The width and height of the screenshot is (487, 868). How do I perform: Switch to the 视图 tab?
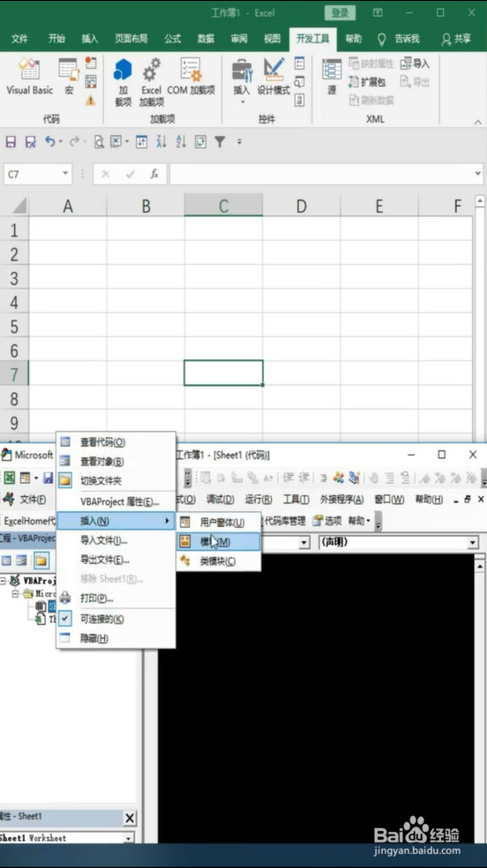point(272,39)
